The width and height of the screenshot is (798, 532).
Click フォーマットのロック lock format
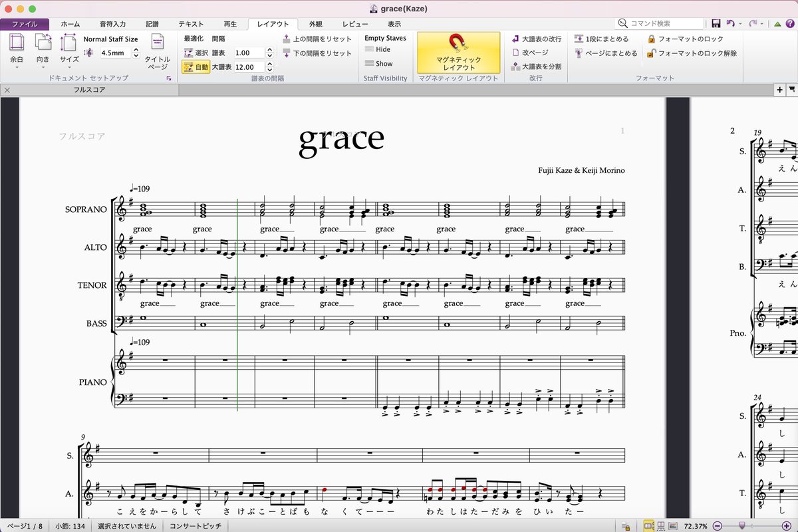click(x=686, y=39)
